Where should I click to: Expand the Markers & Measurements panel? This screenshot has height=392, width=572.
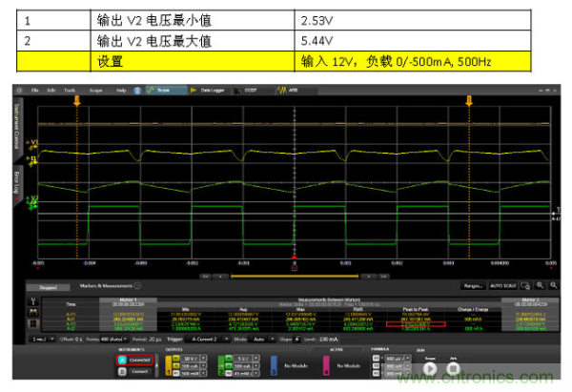137,284
